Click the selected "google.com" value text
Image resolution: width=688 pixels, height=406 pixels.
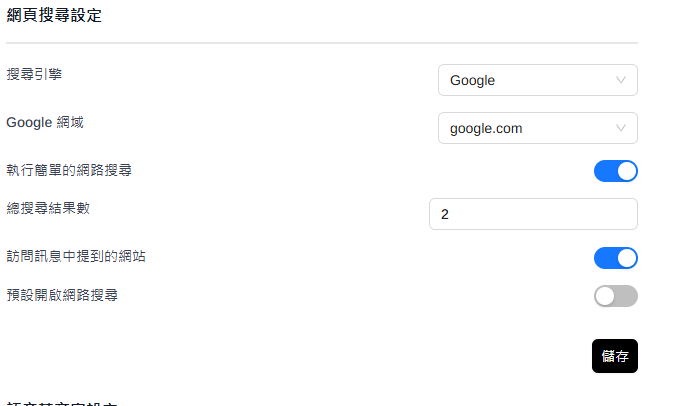tap(486, 128)
